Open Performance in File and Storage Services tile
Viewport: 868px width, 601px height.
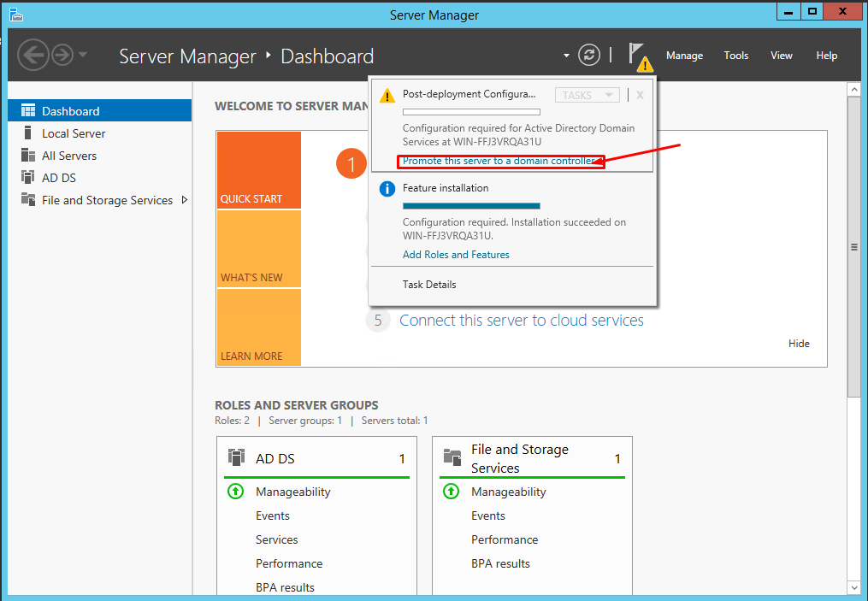pyautogui.click(x=505, y=539)
